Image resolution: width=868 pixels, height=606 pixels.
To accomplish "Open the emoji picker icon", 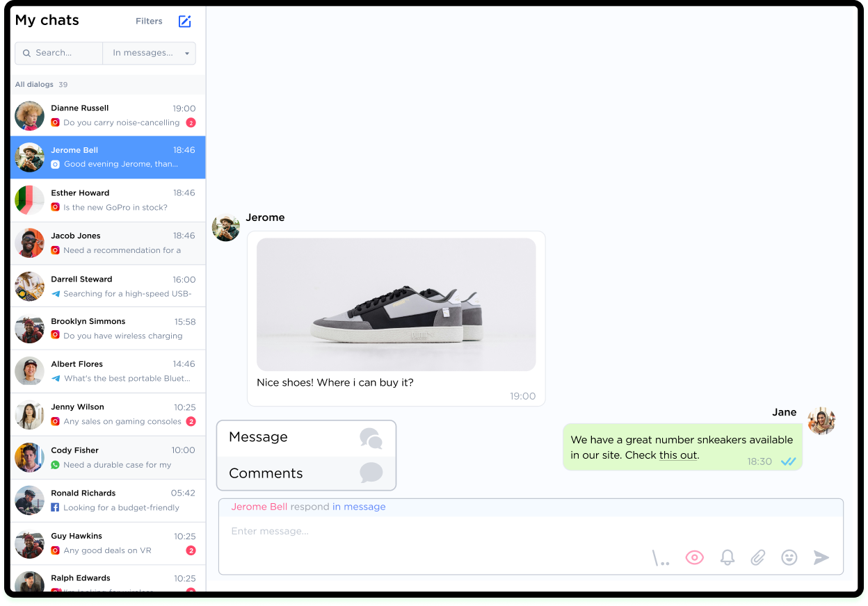I will (789, 557).
